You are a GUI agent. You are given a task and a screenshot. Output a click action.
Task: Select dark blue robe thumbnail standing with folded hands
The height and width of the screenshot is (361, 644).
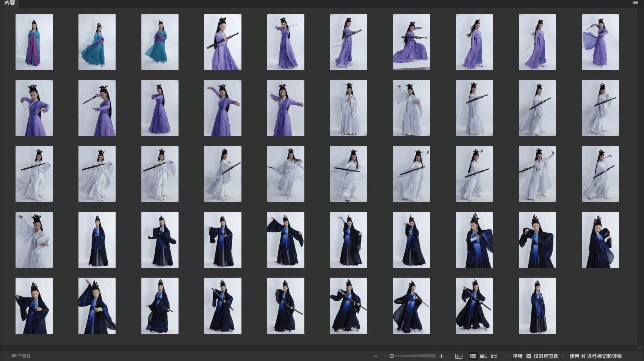tap(97, 240)
